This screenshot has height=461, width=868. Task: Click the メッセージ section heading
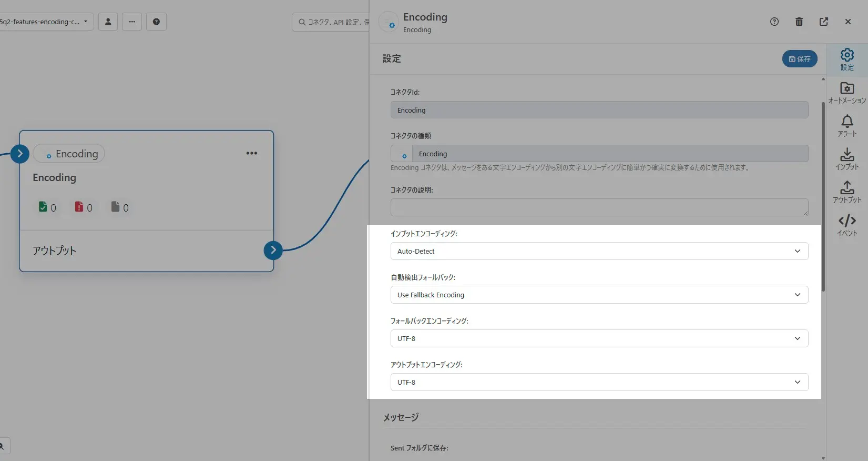pyautogui.click(x=401, y=417)
